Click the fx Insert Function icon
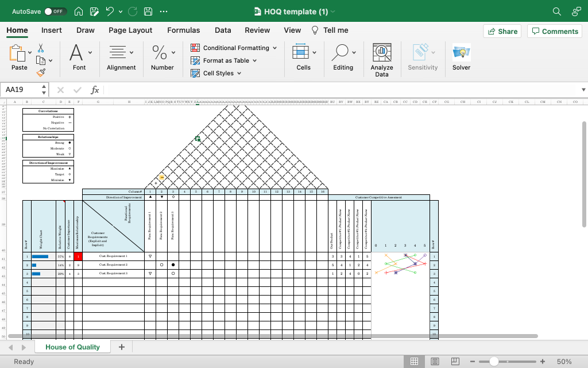 pos(95,90)
